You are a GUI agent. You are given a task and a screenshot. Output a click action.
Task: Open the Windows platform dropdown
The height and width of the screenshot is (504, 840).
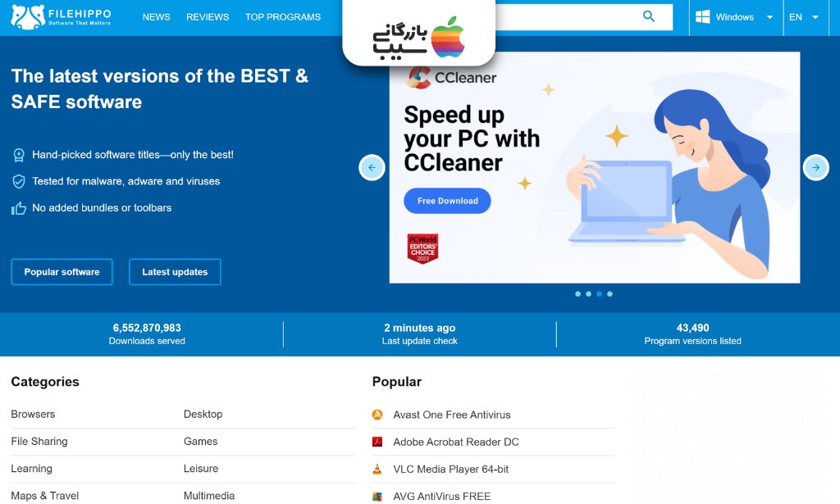point(736,17)
